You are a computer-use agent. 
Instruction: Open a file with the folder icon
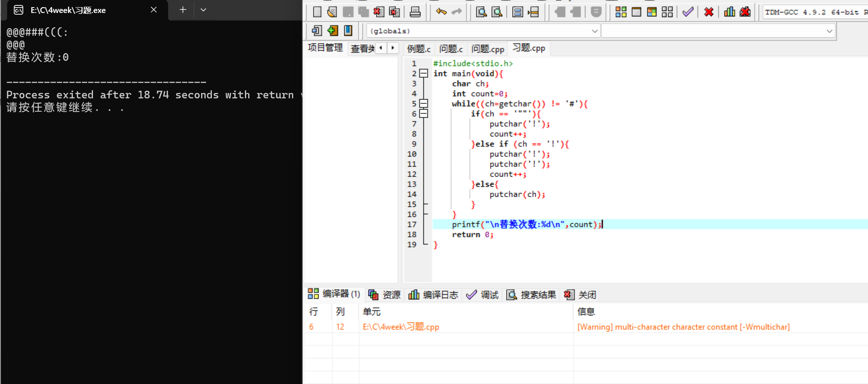click(x=332, y=12)
